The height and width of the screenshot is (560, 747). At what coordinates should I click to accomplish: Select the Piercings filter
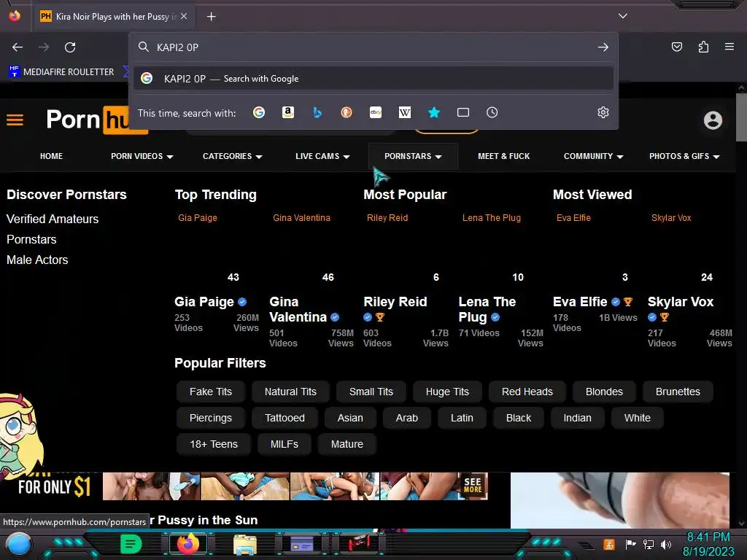pyautogui.click(x=211, y=418)
